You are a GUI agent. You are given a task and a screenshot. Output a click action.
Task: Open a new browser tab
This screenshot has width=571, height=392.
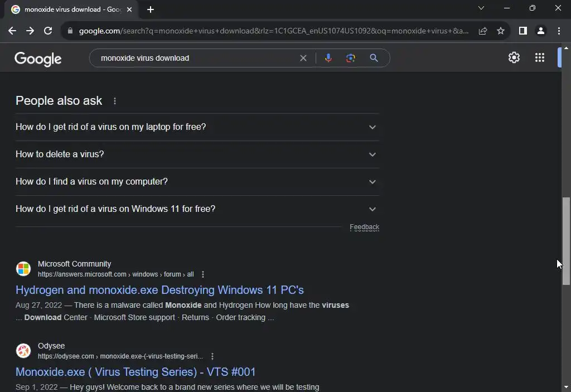click(x=151, y=9)
